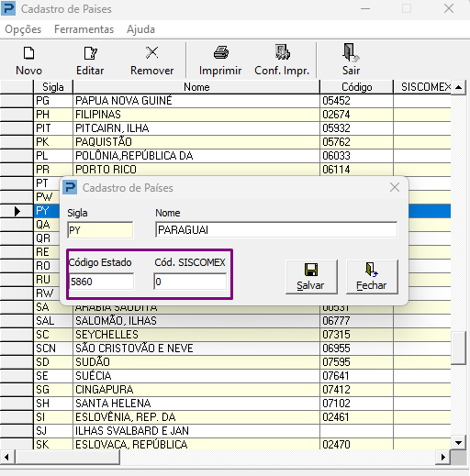Image resolution: width=470 pixels, height=476 pixels.
Task: Click the Sigla cell RU
Action: pos(47,280)
